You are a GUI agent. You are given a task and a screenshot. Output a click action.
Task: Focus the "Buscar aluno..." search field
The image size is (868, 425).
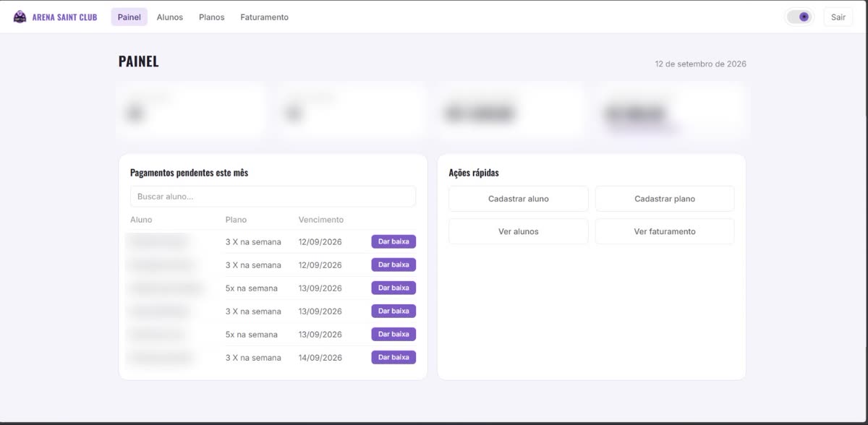pos(273,197)
